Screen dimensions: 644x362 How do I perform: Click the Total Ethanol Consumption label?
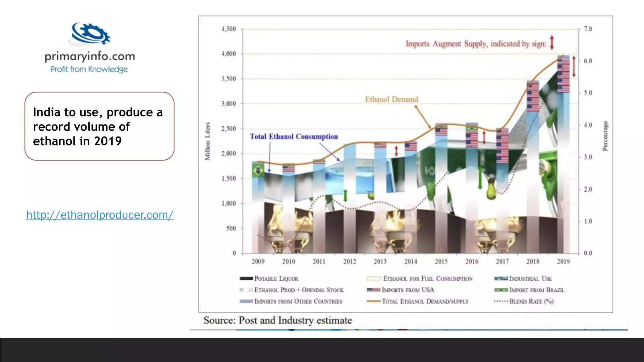click(294, 136)
